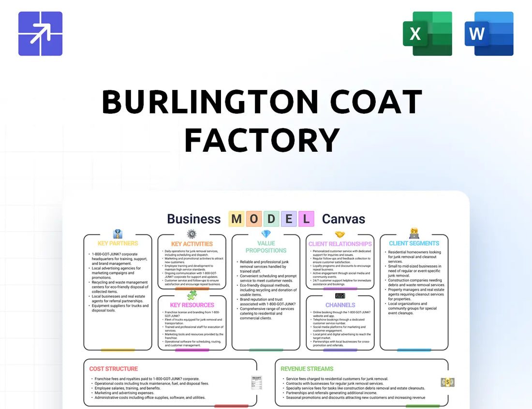This screenshot has width=532, height=409.
Task: Click the gear icon above Key Activities
Action: [192, 234]
